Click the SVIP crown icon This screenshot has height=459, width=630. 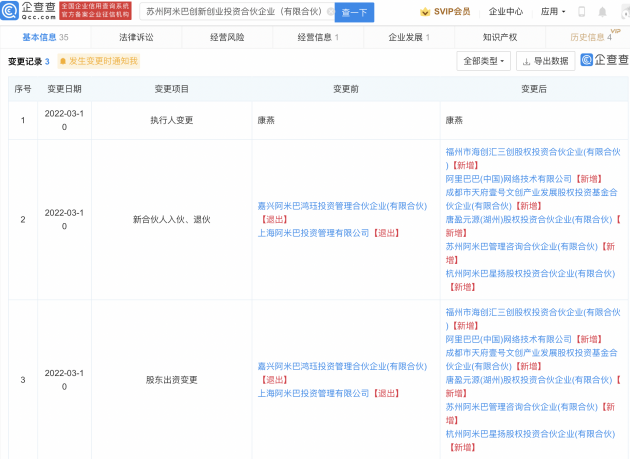(425, 12)
